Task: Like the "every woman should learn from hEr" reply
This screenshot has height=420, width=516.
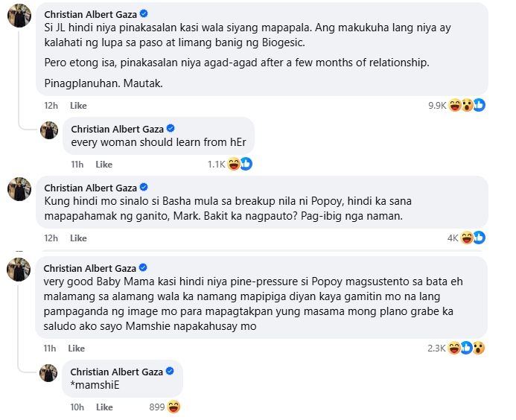Action: [x=103, y=165]
